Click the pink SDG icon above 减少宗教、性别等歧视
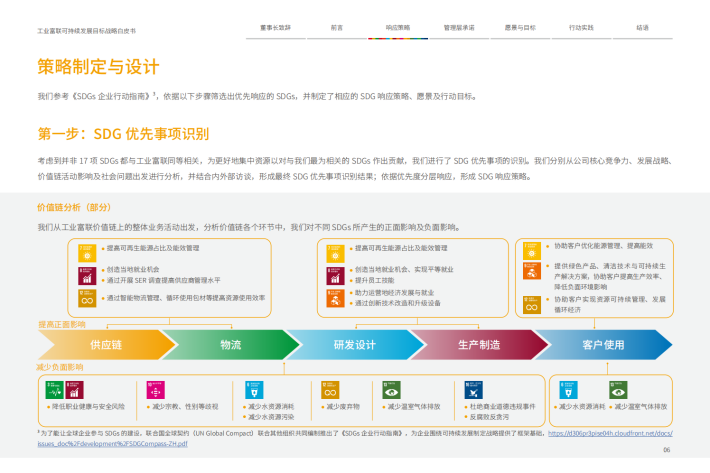The width and height of the screenshot is (710, 473). point(153,389)
